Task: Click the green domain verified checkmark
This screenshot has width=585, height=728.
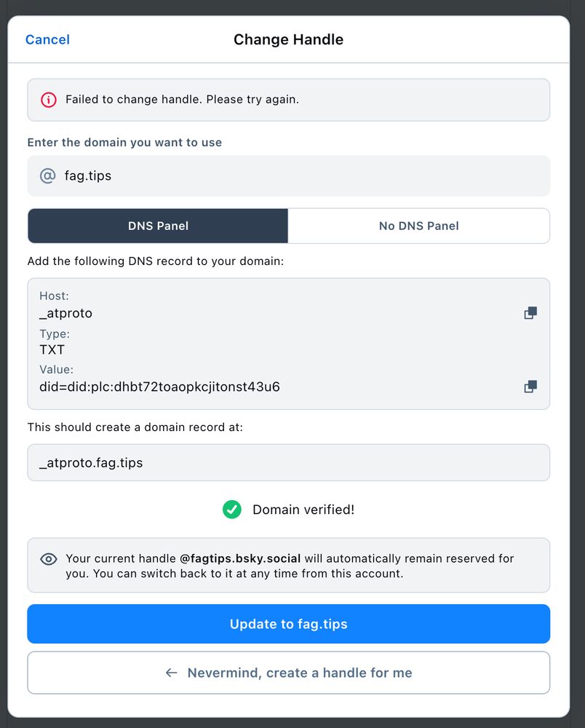Action: pos(232,510)
